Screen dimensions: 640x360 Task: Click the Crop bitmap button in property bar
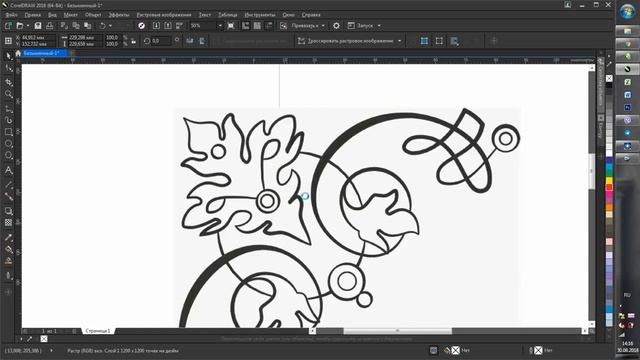[424, 41]
